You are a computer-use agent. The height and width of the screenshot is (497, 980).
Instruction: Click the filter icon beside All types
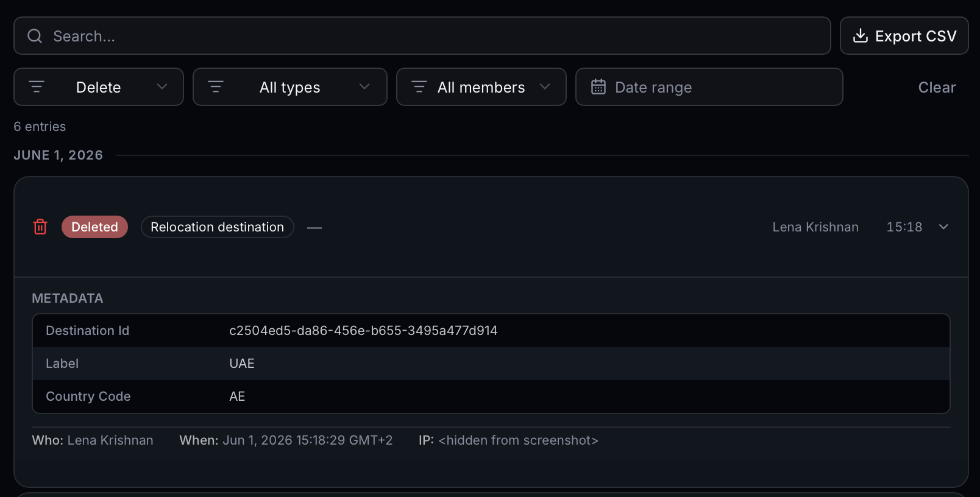(x=216, y=87)
